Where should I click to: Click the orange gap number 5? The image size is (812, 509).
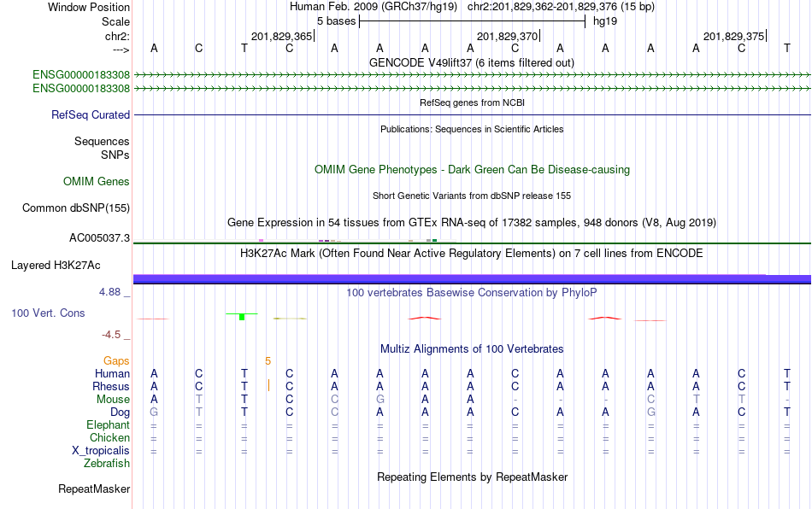[268, 361]
